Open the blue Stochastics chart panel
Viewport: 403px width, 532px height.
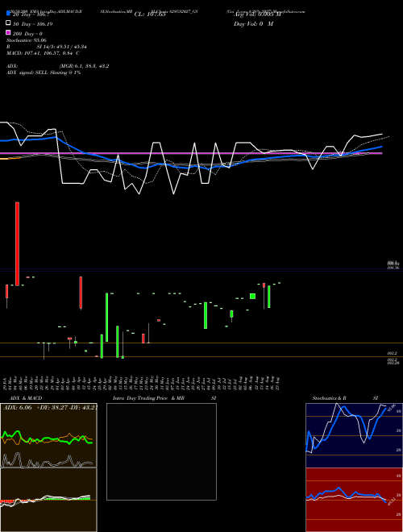pos(354,435)
